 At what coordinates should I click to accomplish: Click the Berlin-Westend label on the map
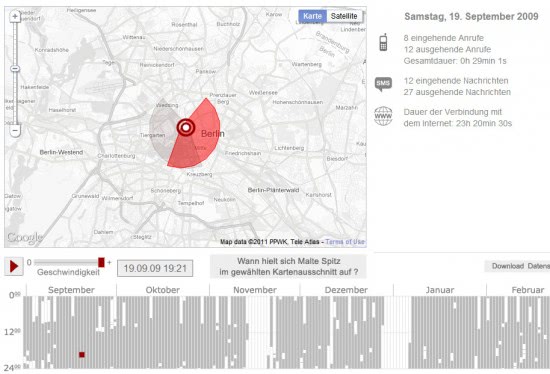coord(61,152)
